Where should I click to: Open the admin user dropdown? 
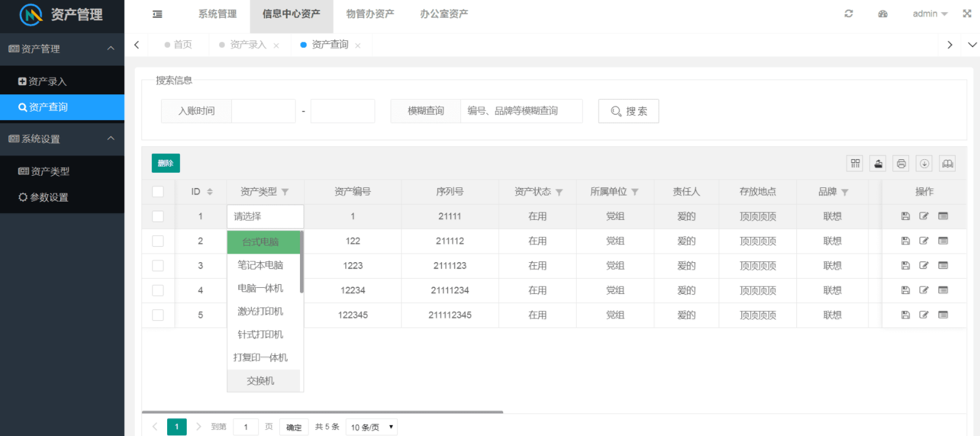tap(929, 13)
